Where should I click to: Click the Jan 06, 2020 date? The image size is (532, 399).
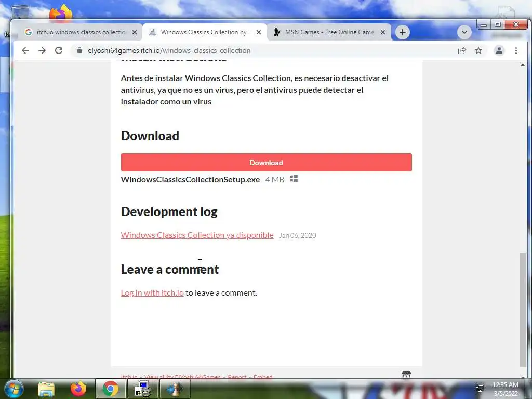(298, 235)
